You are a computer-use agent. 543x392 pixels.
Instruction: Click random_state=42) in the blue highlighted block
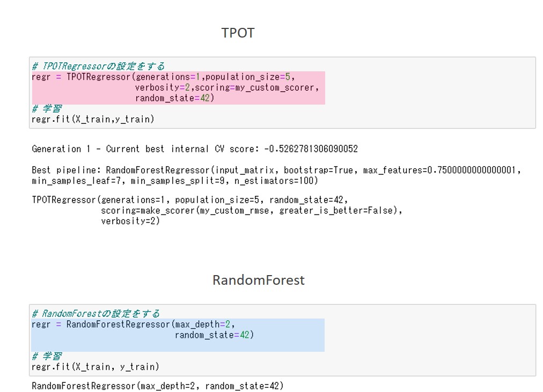[214, 335]
